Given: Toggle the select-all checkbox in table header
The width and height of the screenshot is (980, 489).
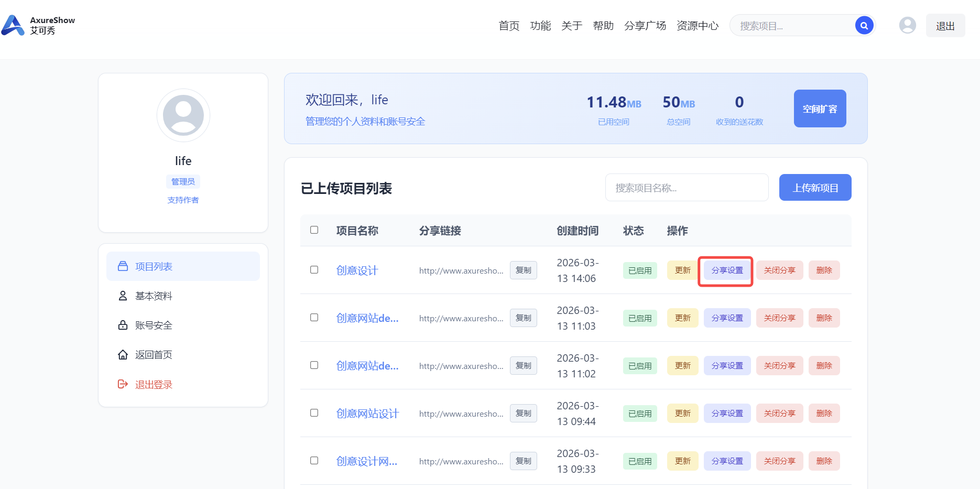Looking at the screenshot, I should [314, 230].
